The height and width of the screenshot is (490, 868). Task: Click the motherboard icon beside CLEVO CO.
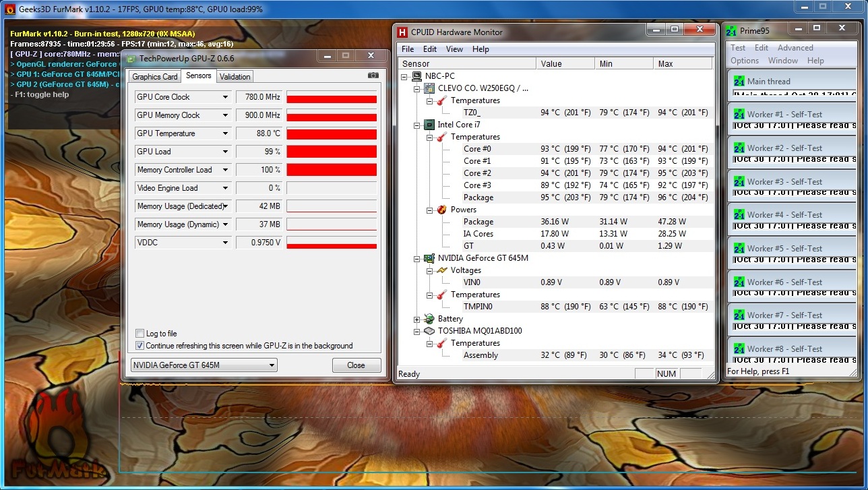point(429,88)
